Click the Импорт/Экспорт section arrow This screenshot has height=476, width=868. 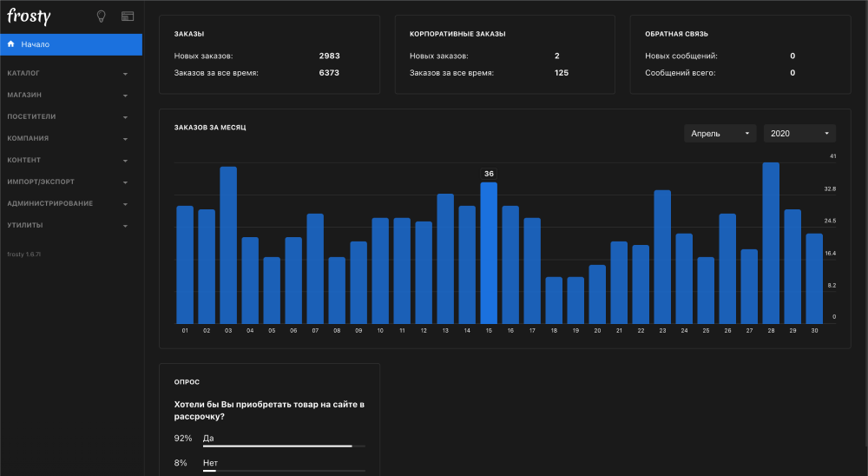coord(125,182)
